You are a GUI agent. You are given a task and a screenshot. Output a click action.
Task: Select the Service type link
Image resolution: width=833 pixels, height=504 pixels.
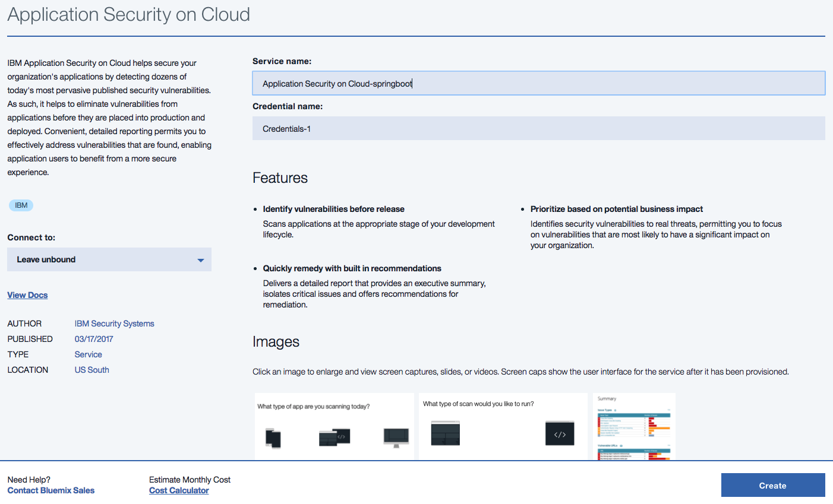[88, 354]
